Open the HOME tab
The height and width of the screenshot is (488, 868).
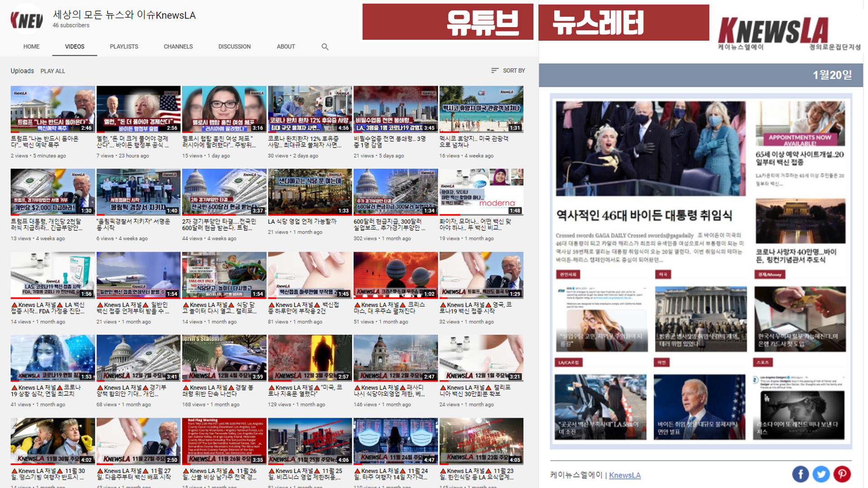point(31,47)
